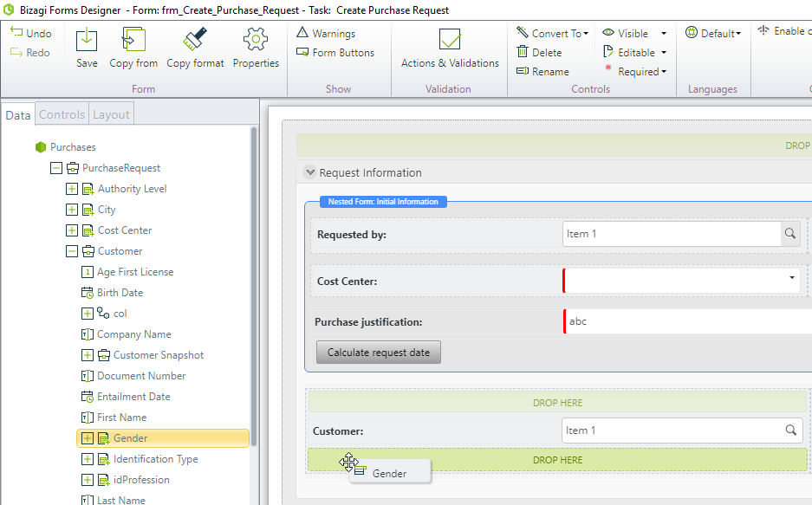Select the Purchases root node
This screenshot has width=812, height=505.
pyautogui.click(x=73, y=147)
